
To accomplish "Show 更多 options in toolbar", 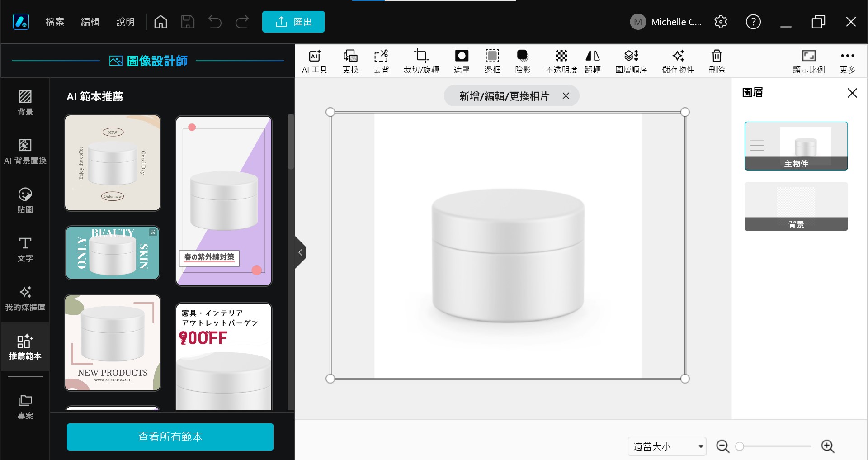I will tap(848, 62).
